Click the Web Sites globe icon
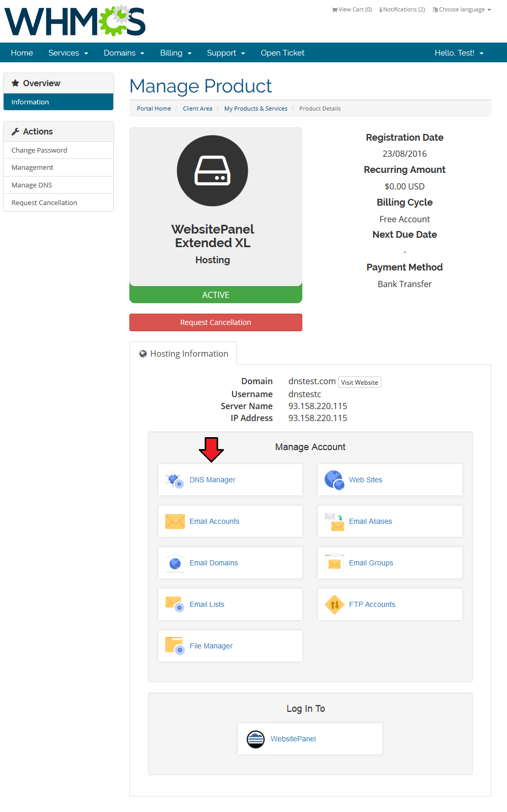The width and height of the screenshot is (507, 812). pyautogui.click(x=335, y=480)
